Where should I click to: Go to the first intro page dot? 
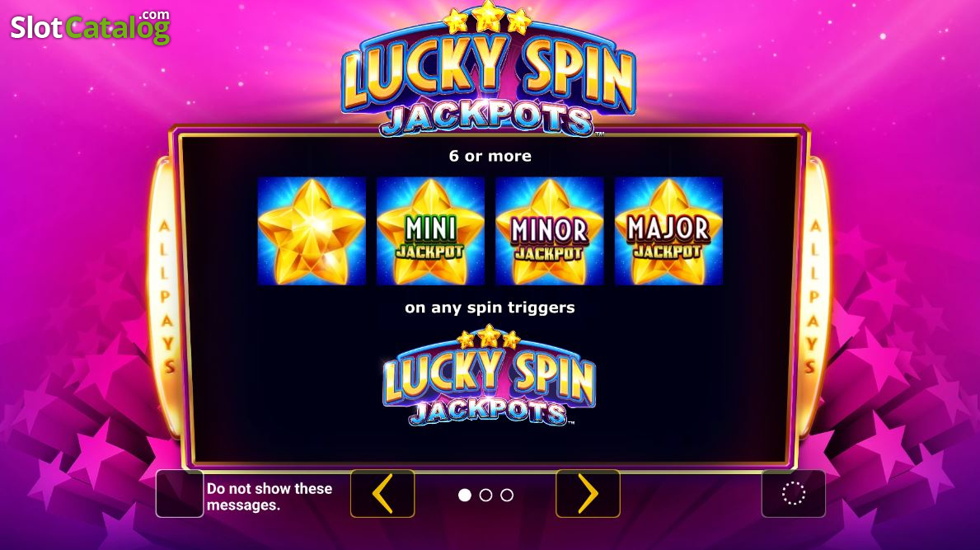(x=464, y=495)
